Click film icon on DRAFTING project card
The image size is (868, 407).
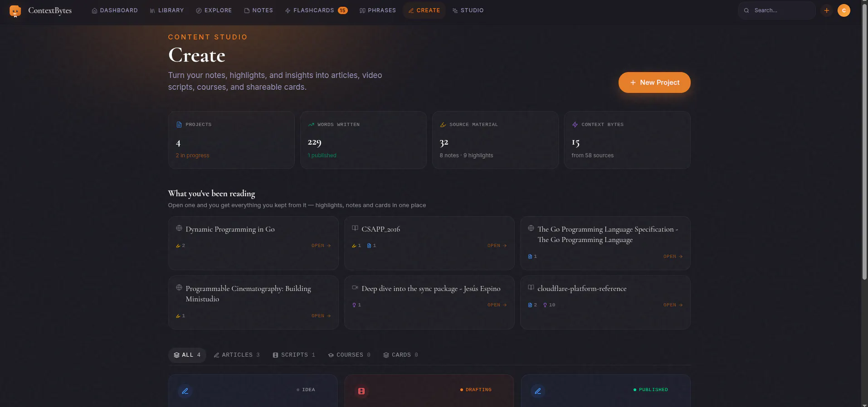point(361,391)
